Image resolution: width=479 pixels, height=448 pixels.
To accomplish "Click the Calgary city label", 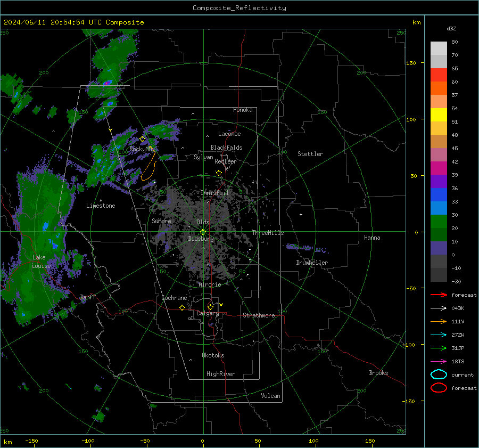I will 208,313.
